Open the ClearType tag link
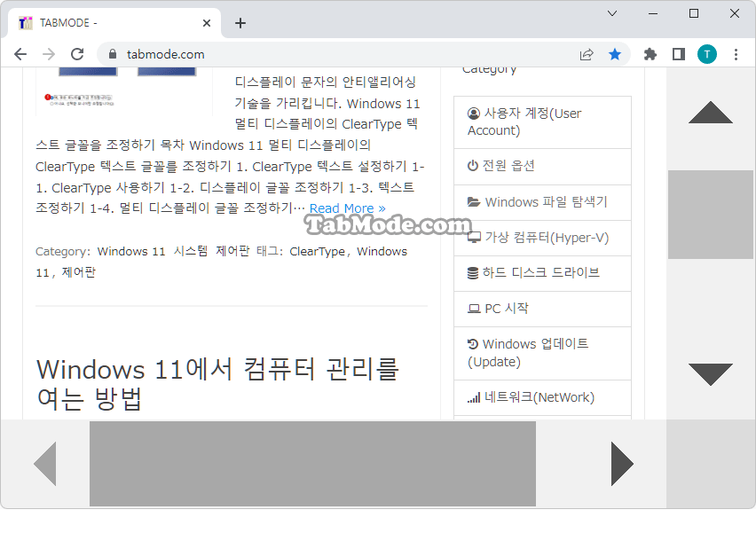Screen dimensions: 756x541 (x=318, y=252)
